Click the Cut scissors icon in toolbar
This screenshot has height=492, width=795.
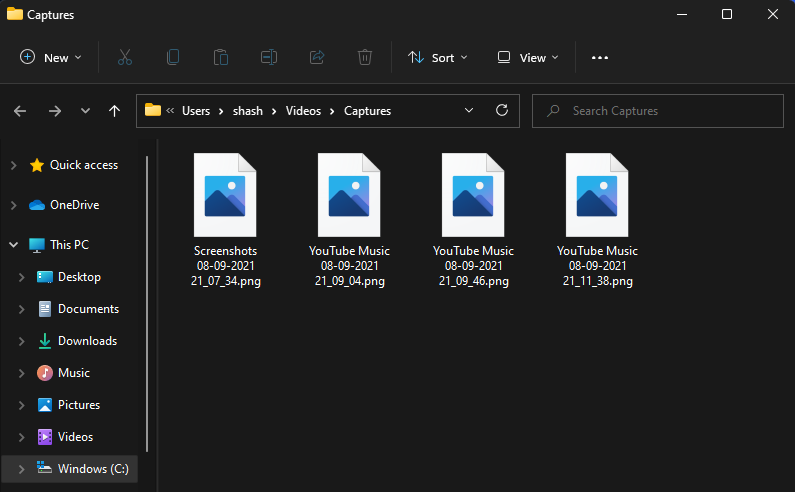125,58
